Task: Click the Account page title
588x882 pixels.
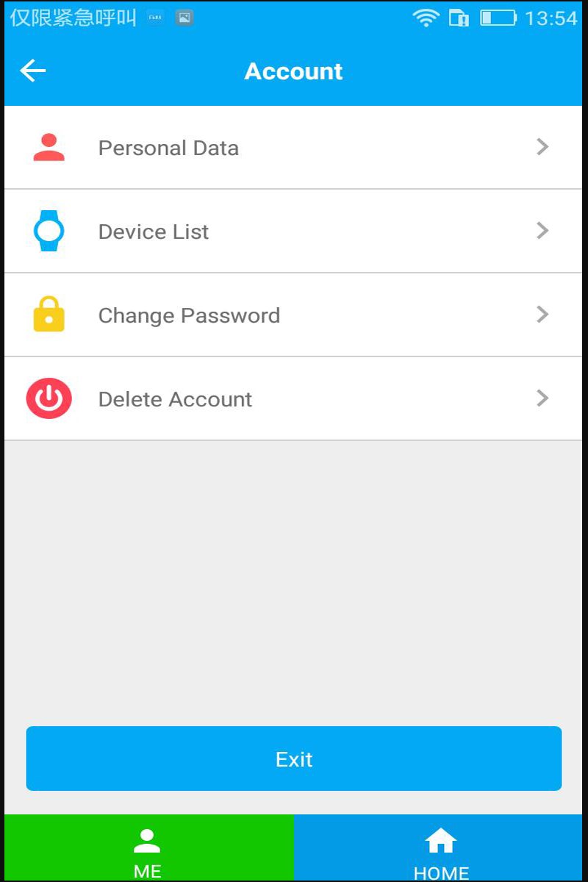Action: [x=293, y=71]
